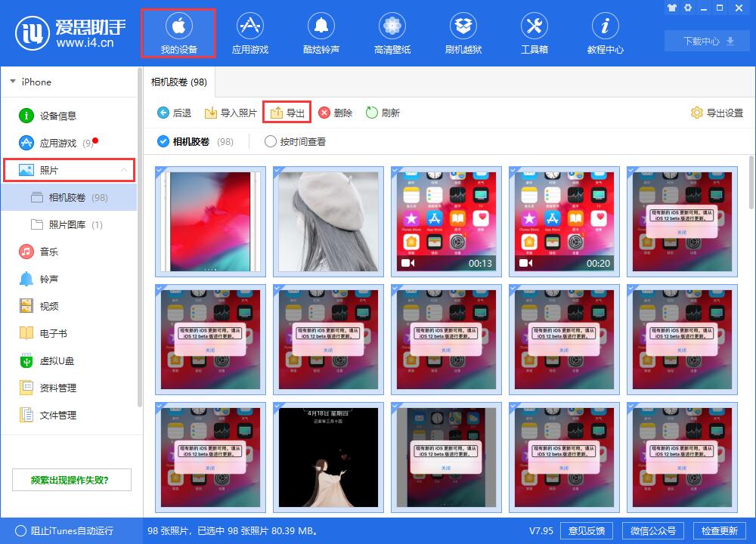Collapse the 照片 sidebar section

click(124, 170)
